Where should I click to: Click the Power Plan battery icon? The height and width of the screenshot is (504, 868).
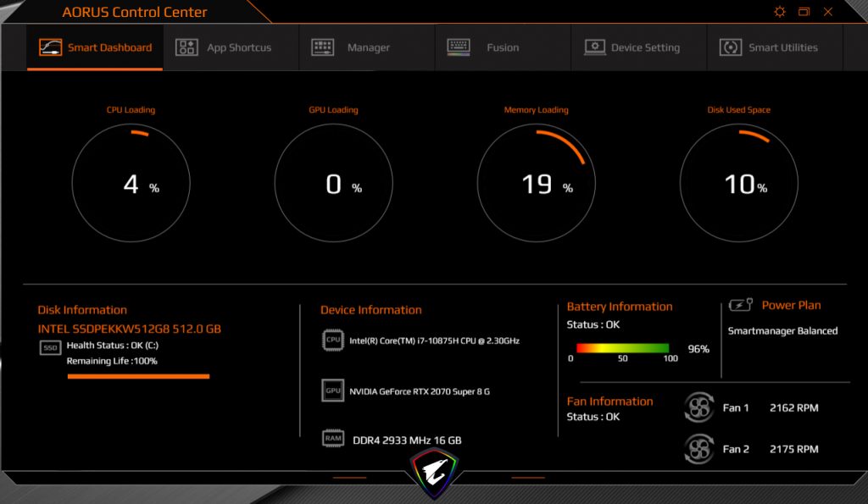(740, 304)
